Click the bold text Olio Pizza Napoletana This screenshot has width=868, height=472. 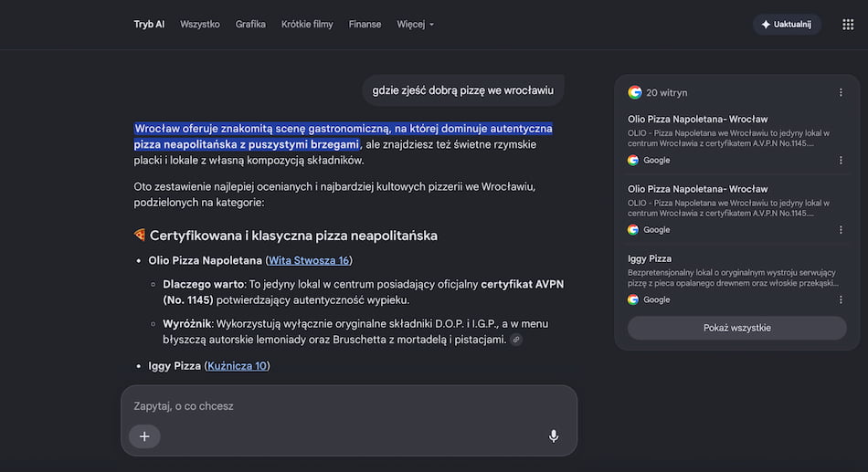coord(205,260)
